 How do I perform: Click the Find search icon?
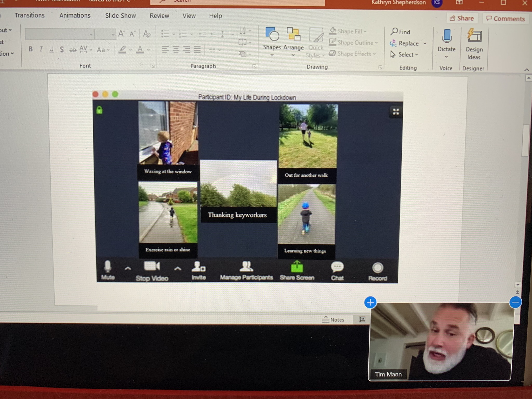pos(394,31)
